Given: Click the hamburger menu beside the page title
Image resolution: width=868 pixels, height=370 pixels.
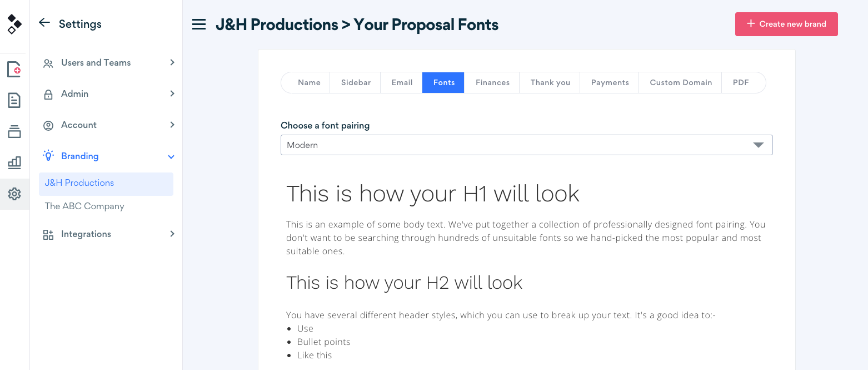Looking at the screenshot, I should tap(198, 24).
